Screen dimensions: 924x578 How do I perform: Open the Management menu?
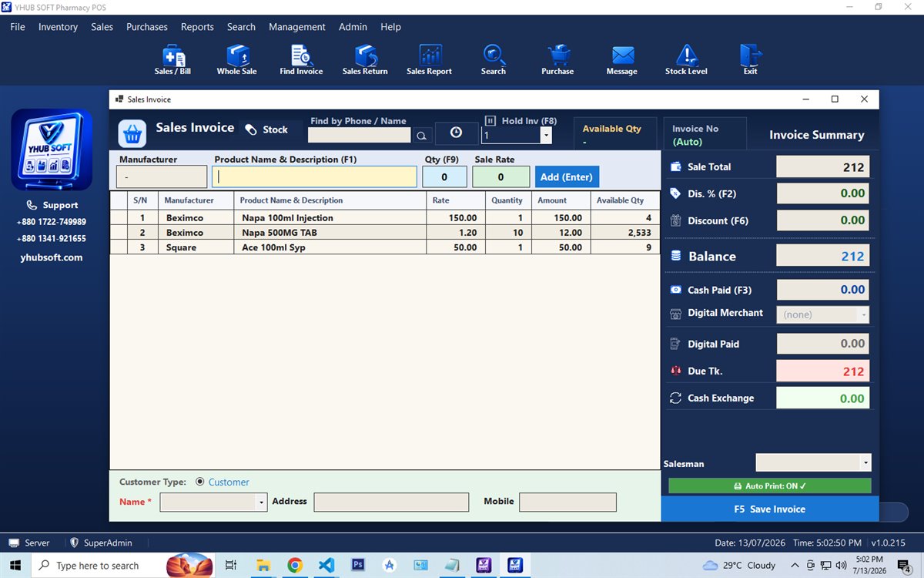(297, 27)
